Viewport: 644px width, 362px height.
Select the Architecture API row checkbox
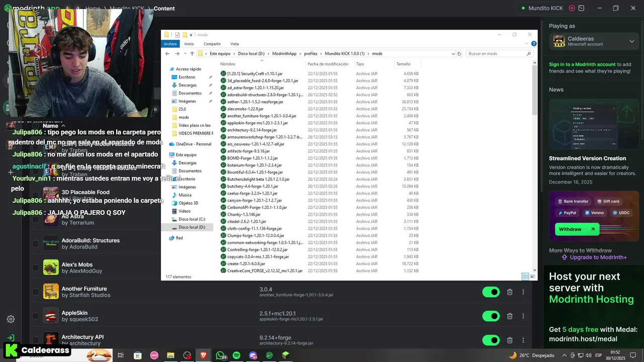(35, 340)
